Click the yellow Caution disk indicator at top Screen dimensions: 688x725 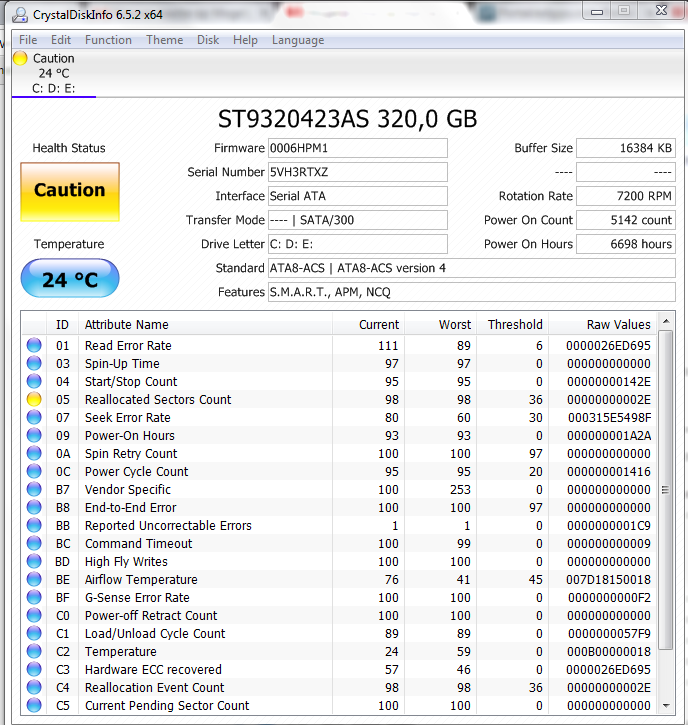pos(20,59)
